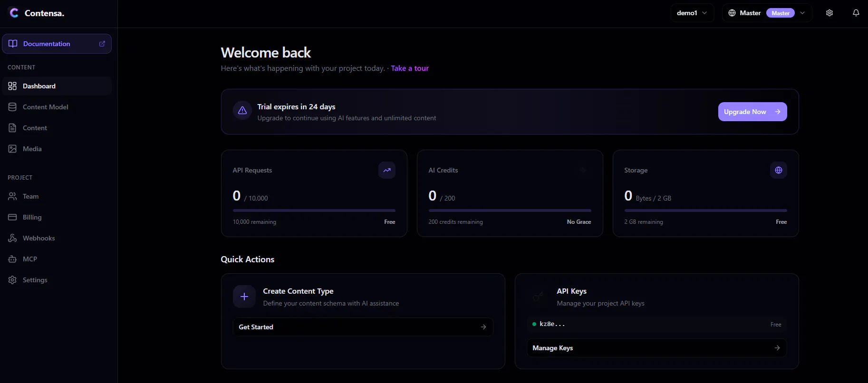
Task: Click the MCP bot icon
Action: (12, 259)
